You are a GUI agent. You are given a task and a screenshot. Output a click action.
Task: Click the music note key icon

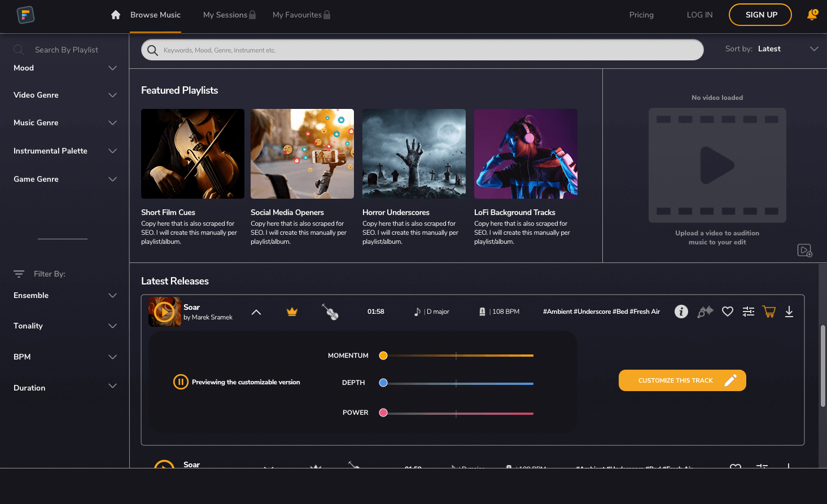[417, 312]
